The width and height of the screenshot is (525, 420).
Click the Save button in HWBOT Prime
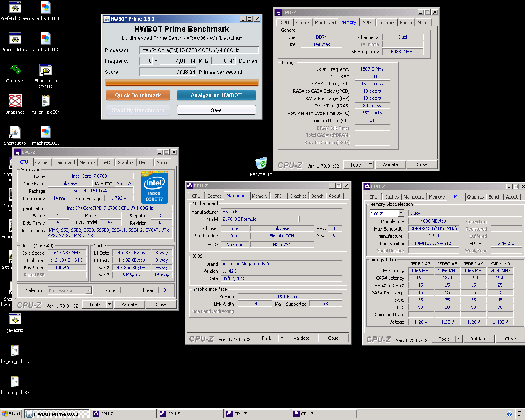pos(216,110)
